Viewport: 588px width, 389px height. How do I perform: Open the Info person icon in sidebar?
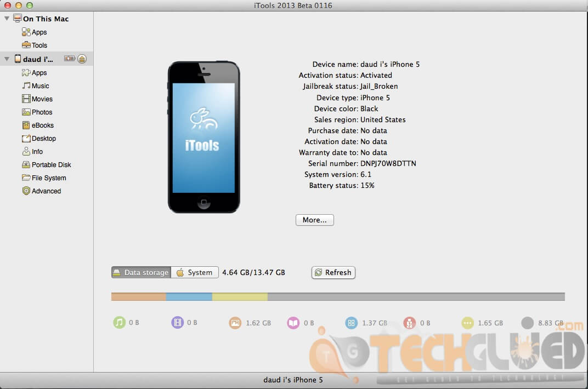click(26, 152)
